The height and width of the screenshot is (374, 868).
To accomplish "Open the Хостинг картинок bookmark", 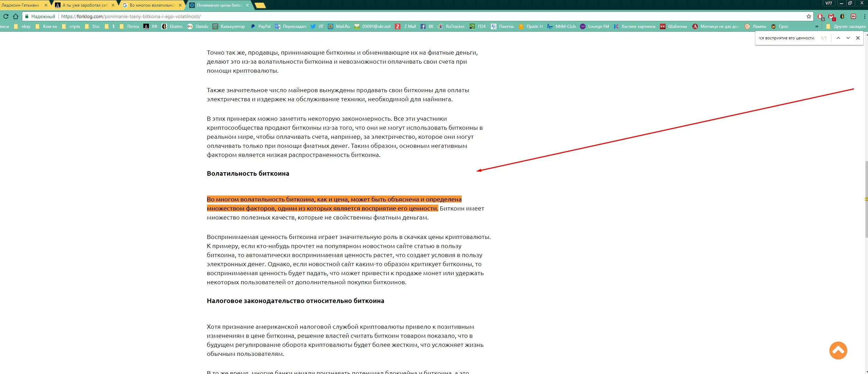I will tap(635, 26).
